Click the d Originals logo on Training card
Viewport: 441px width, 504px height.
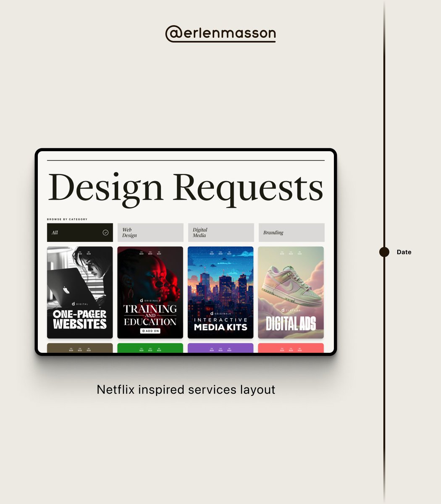[150, 301]
